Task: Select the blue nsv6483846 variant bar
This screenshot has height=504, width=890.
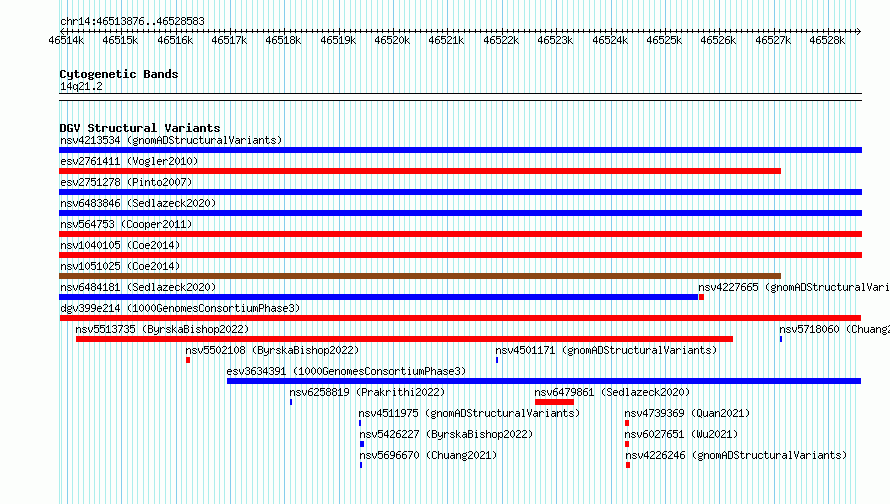Action: [460, 213]
